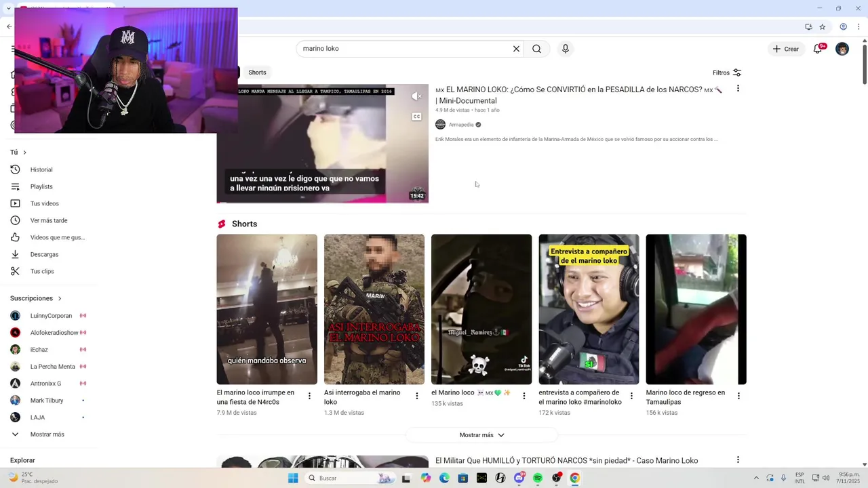Expand Shorts with Mostrar más button
Viewport: 868px width, 488px height.
point(481,435)
